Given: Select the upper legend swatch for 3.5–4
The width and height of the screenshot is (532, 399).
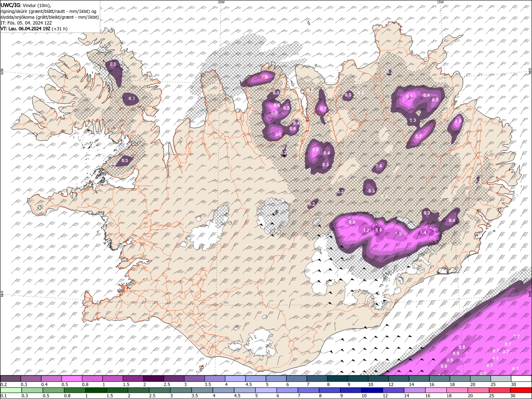Looking at the screenshot, I should [x=215, y=378].
